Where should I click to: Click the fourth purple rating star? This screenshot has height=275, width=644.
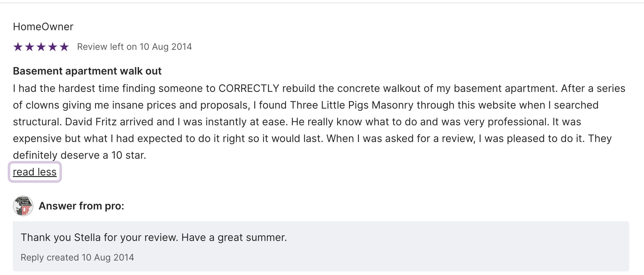coord(53,47)
